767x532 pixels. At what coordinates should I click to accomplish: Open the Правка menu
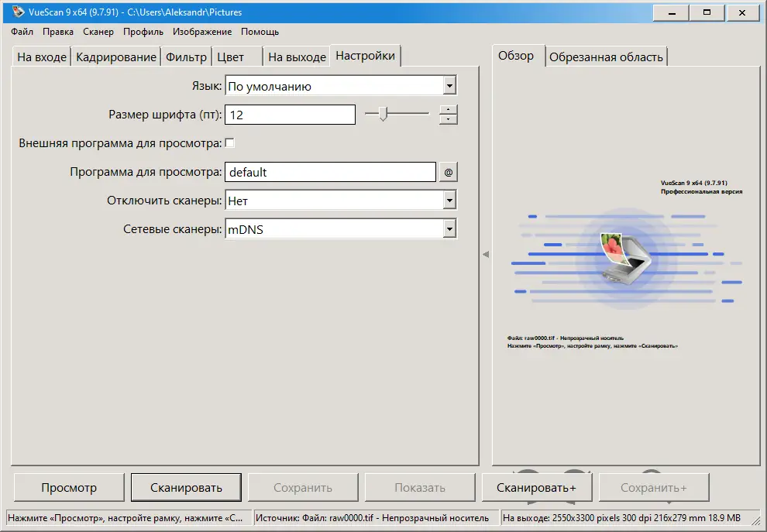click(58, 32)
